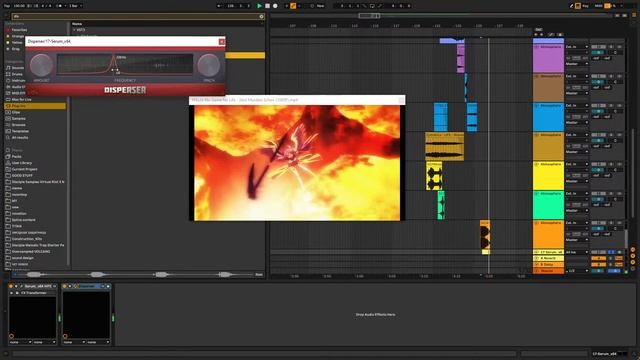Select the B Delay return track

(548, 264)
